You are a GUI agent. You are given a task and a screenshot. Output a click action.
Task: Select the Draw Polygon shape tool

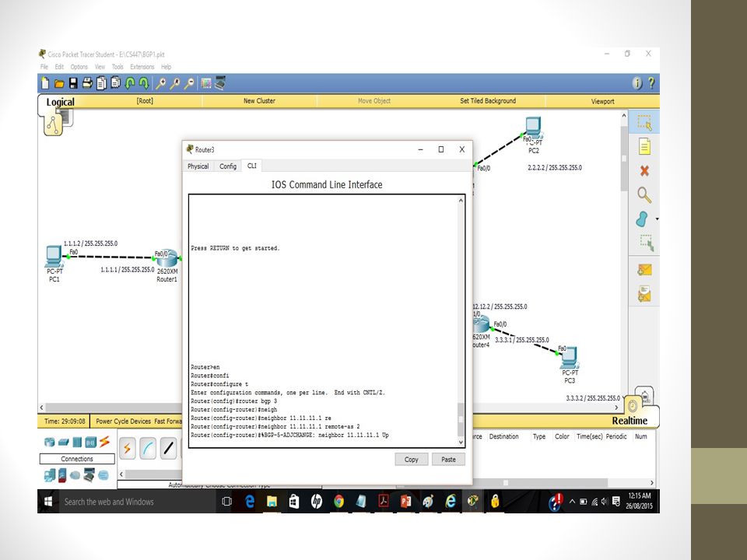coord(642,219)
